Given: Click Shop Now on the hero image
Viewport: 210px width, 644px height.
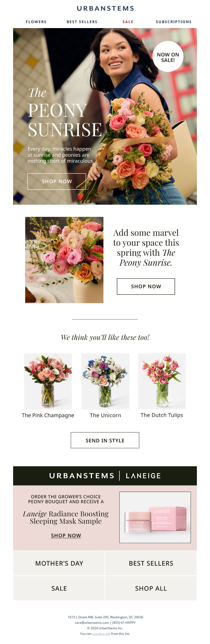Looking at the screenshot, I should [x=57, y=181].
